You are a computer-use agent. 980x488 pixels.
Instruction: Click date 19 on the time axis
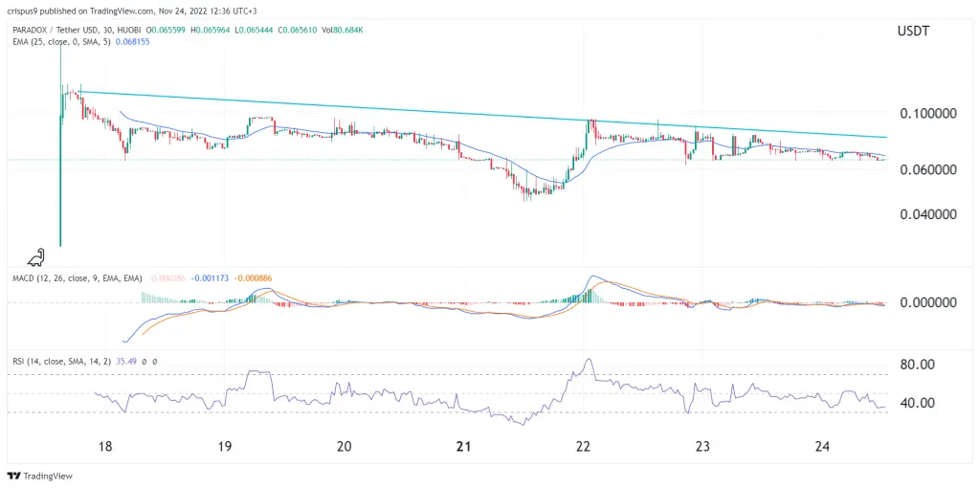pos(224,446)
